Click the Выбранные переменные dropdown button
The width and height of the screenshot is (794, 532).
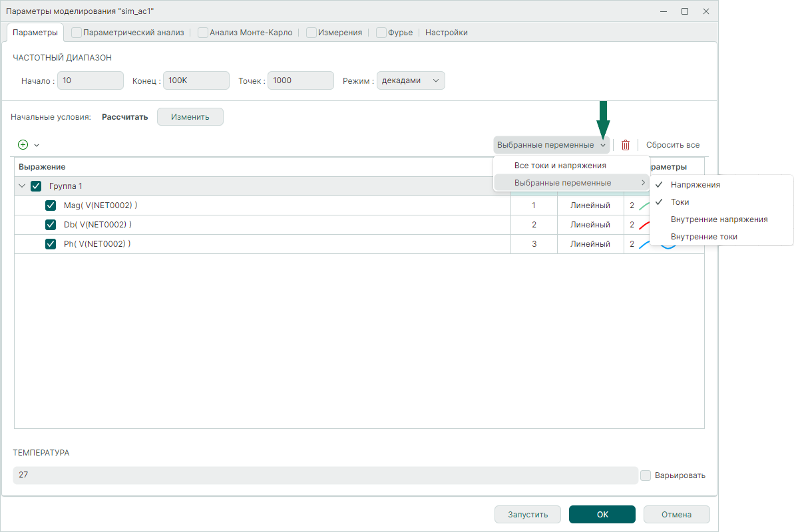[x=551, y=145]
